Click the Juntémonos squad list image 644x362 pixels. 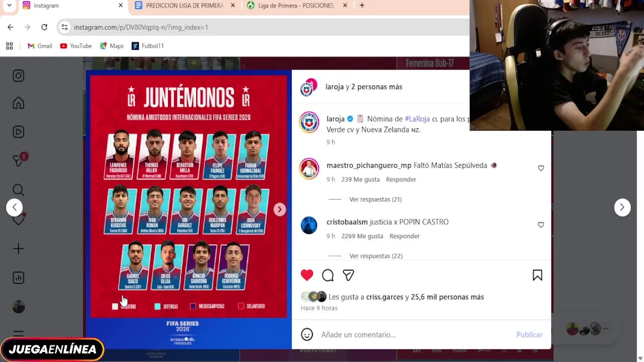point(189,209)
